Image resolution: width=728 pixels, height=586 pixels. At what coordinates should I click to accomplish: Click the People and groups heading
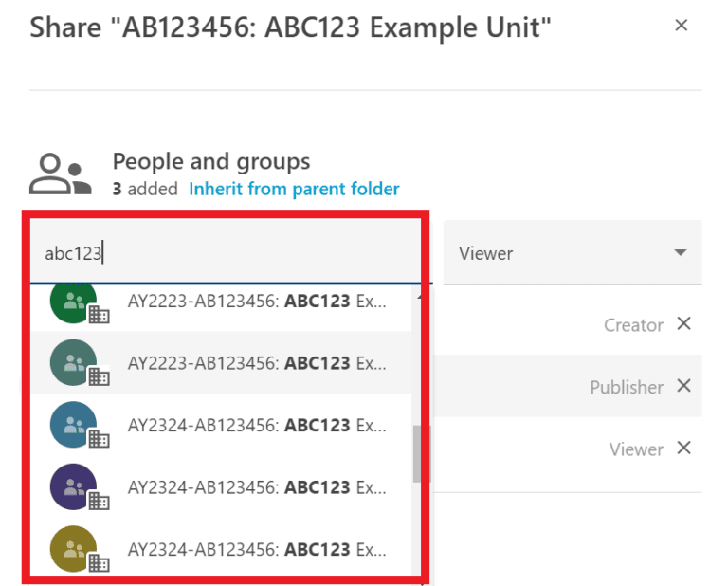(211, 161)
